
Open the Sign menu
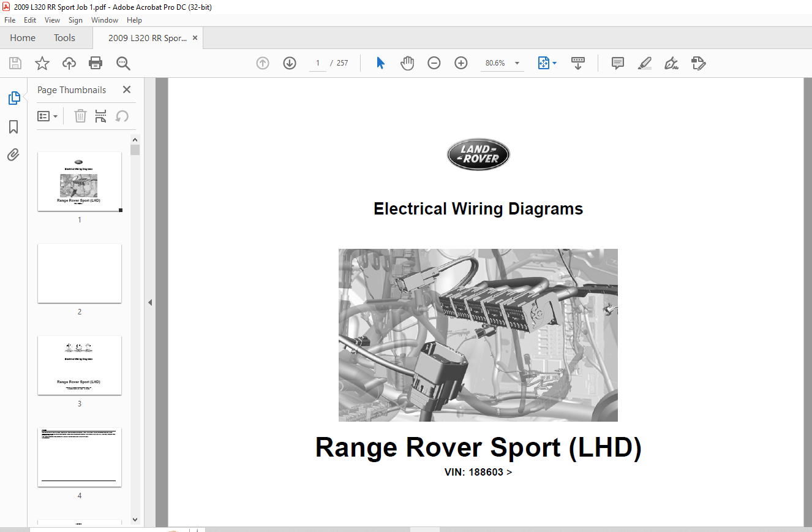point(75,20)
